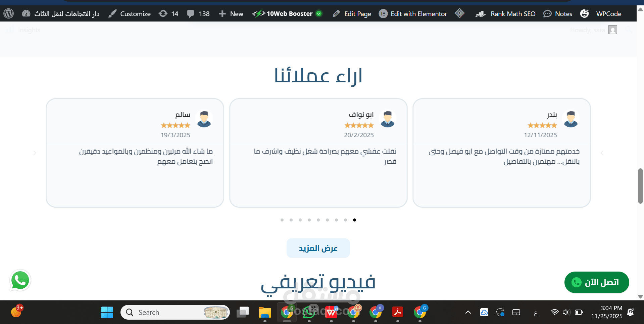The width and height of the screenshot is (644, 324).
Task: Click the scrollbar down arrow
Action: pyautogui.click(x=640, y=297)
